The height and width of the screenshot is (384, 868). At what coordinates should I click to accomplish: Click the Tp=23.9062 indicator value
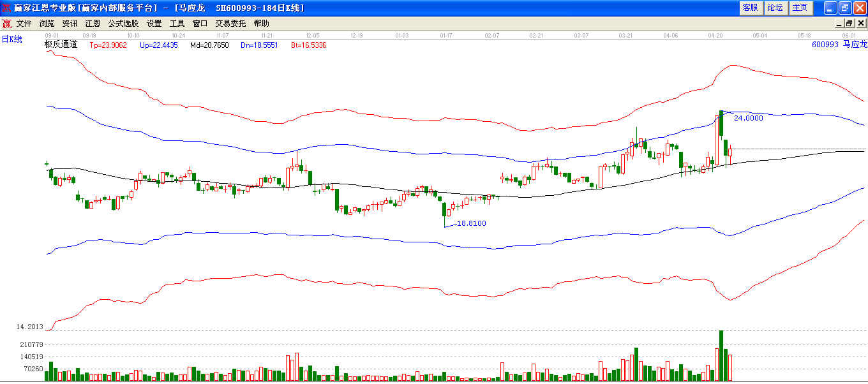[108, 45]
